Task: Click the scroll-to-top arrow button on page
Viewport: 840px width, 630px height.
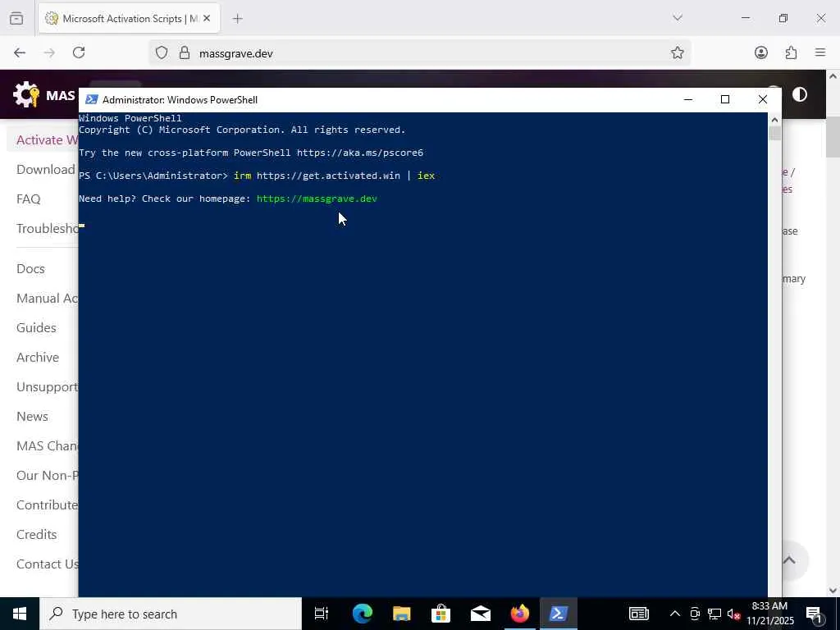Action: click(x=788, y=560)
